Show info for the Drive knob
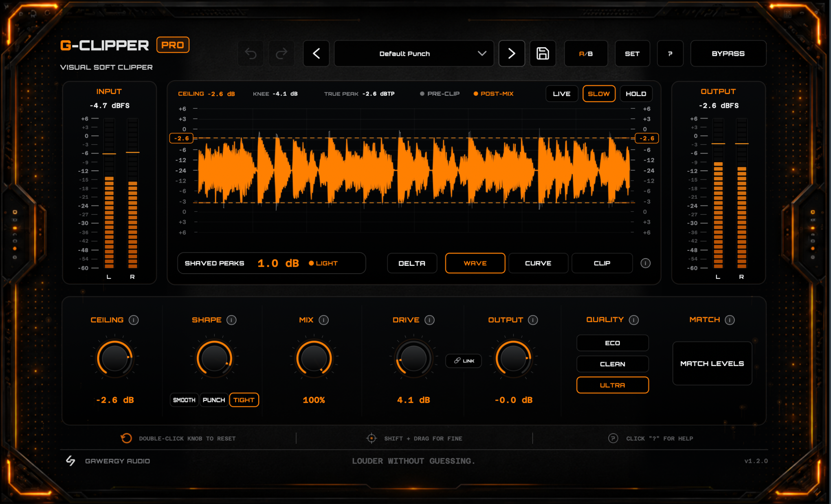831x504 pixels. (x=429, y=320)
